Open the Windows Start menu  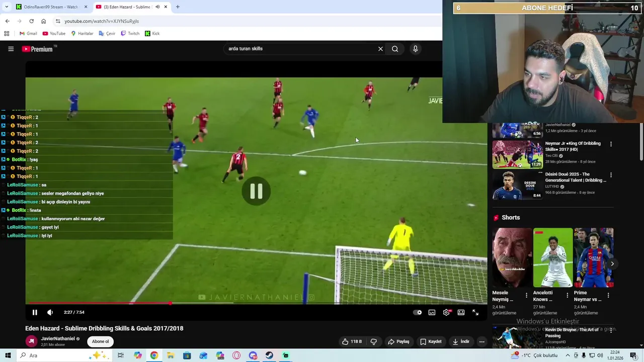pos(7,355)
